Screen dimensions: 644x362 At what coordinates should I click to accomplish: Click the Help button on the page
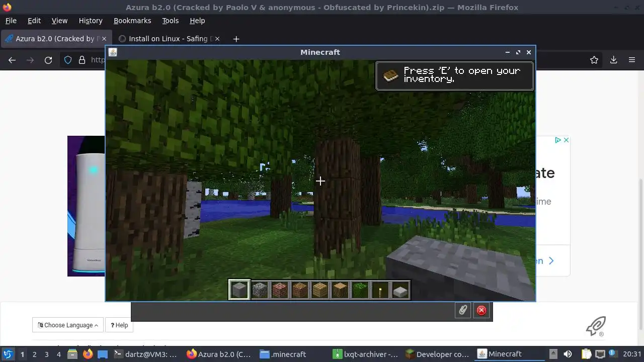click(x=119, y=325)
